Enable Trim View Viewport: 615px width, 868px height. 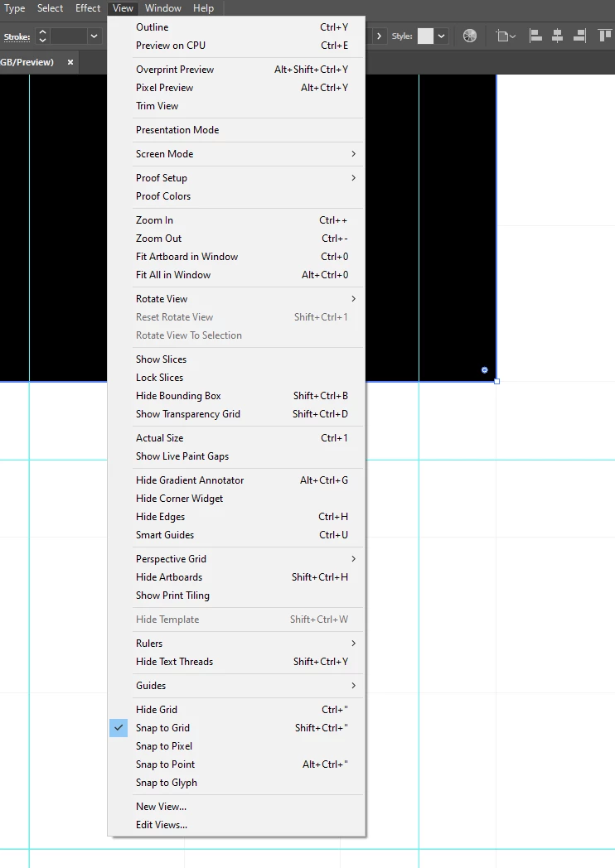point(236,106)
